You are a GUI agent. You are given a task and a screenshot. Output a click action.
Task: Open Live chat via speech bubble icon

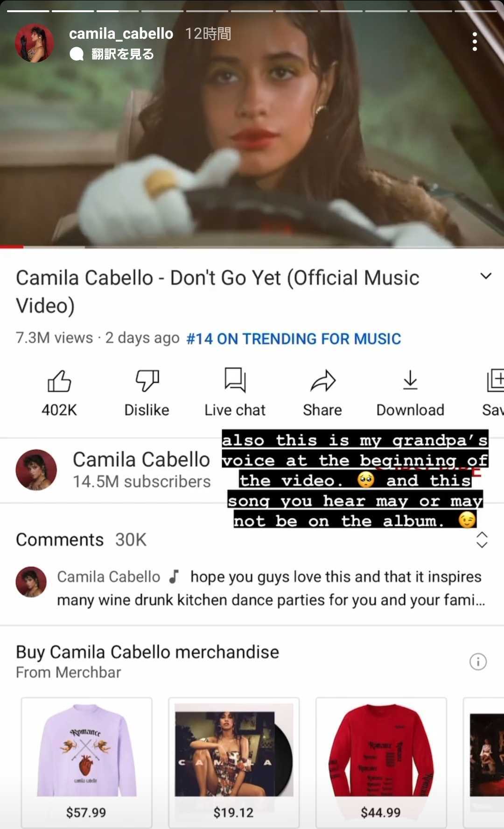pyautogui.click(x=235, y=380)
